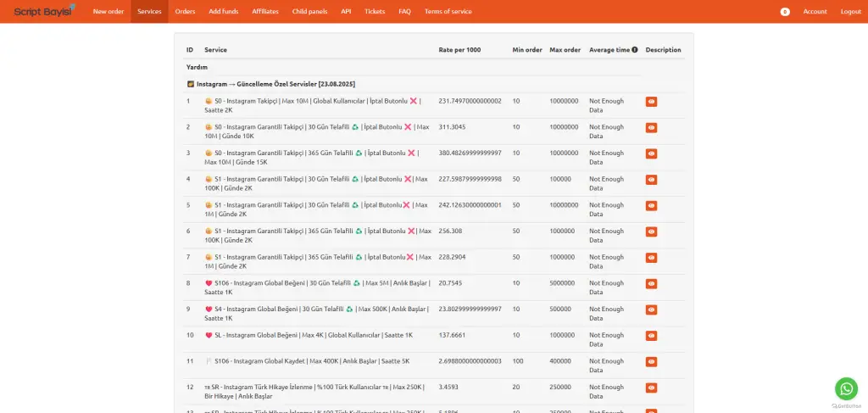Select rate value 3.4593
868x413 pixels.
[448, 387]
